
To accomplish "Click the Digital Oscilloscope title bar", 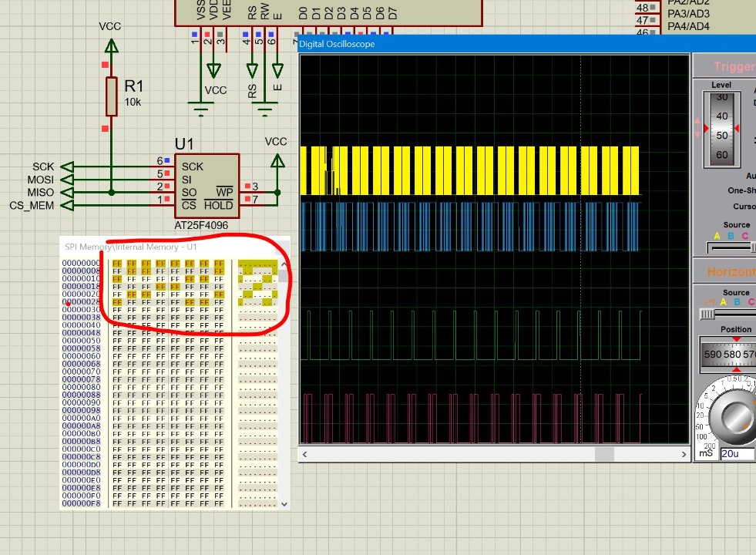I will point(527,44).
